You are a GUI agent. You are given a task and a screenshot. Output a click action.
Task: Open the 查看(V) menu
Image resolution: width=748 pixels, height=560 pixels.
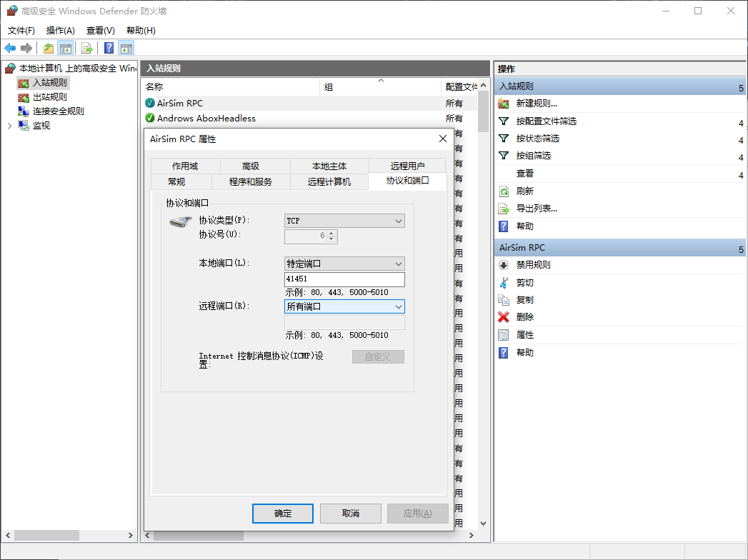pyautogui.click(x=100, y=31)
